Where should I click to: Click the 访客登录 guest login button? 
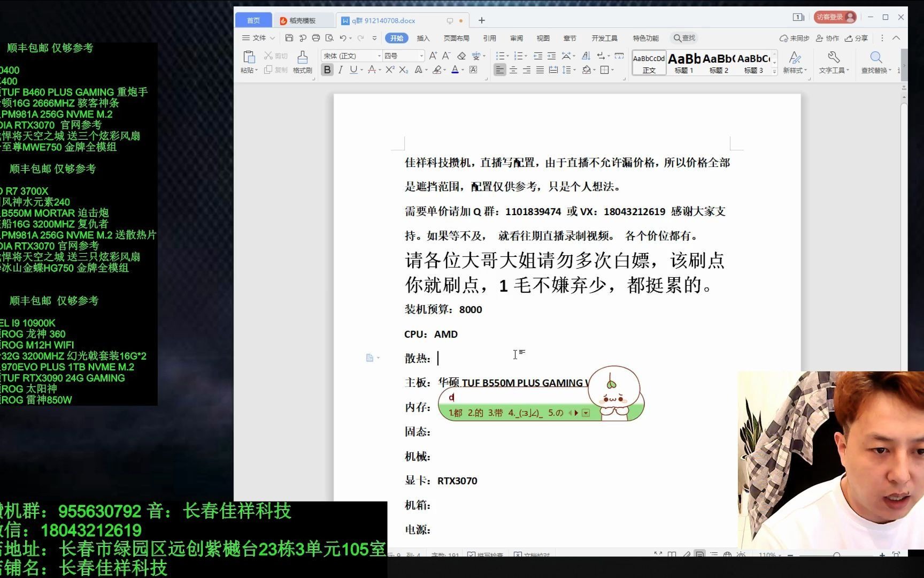click(x=835, y=17)
